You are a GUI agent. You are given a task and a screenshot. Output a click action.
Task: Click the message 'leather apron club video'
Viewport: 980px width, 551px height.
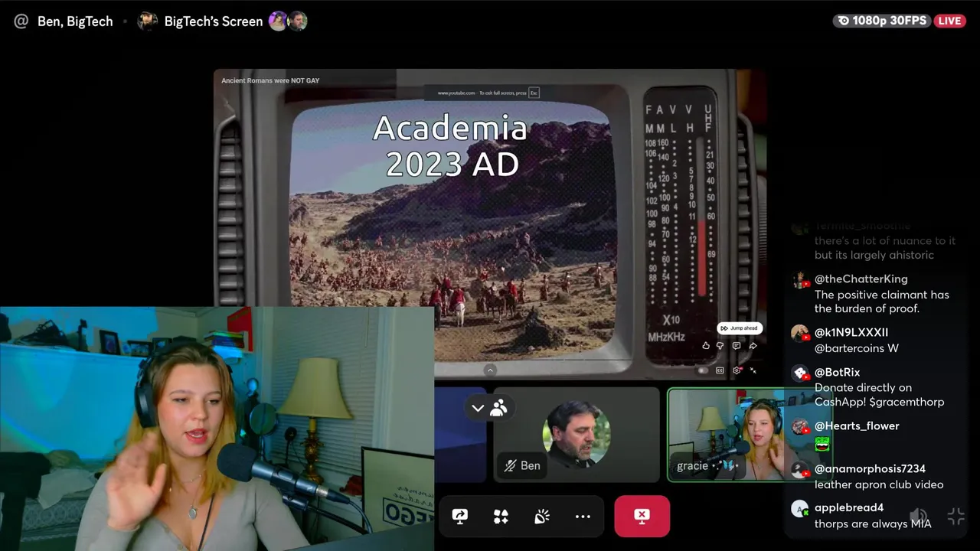click(879, 484)
